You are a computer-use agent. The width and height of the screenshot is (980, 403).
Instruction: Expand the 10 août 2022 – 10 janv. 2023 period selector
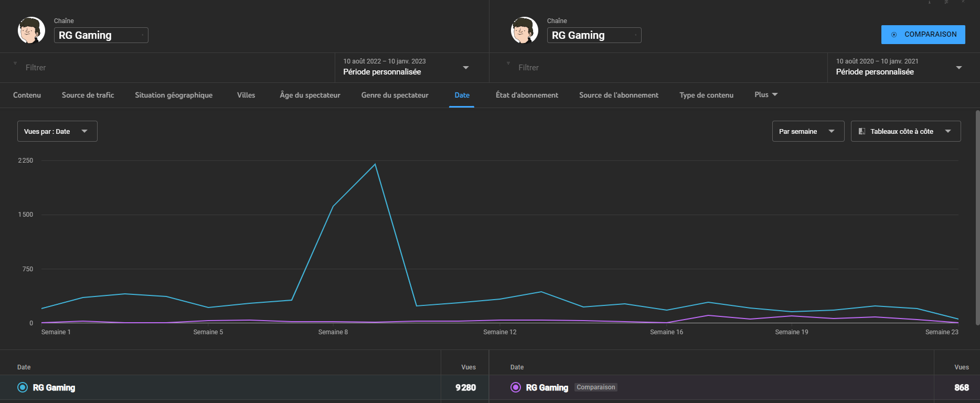tap(406, 67)
